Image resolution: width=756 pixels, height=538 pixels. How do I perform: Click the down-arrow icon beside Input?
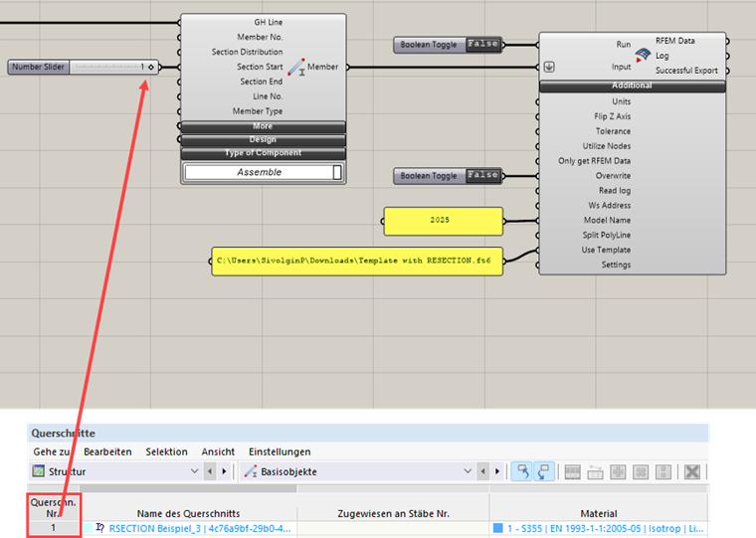pyautogui.click(x=549, y=67)
